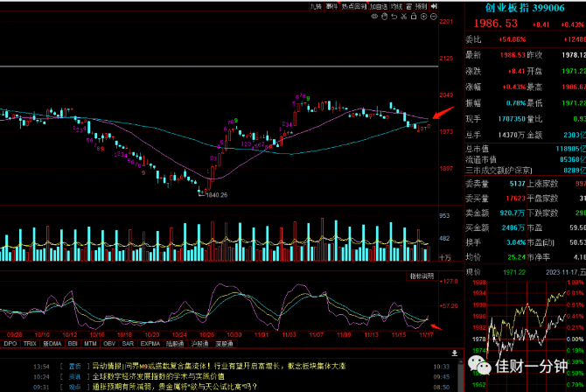Viewport: 586px width, 392px height.
Task: Click the zoom in plus circle icon
Action: pos(423,17)
